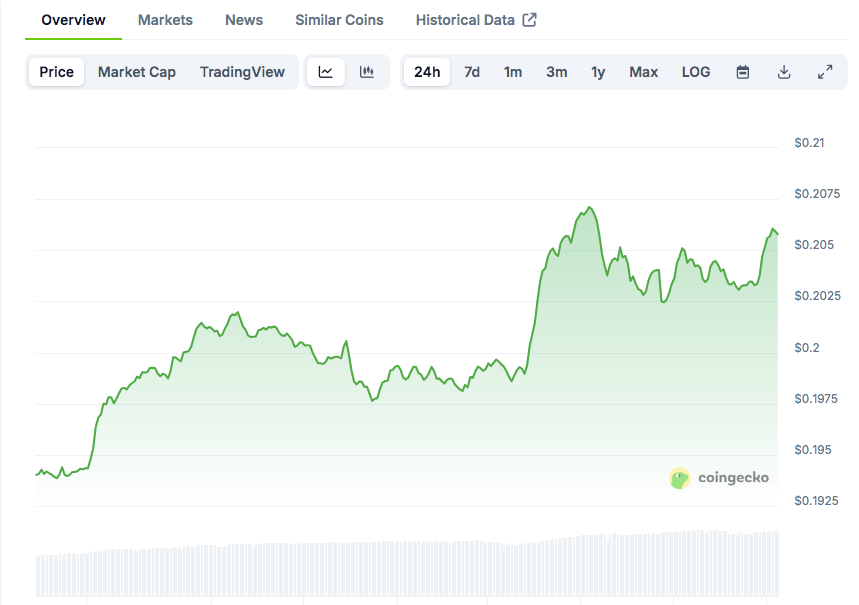Select Max time range
Viewport: 859px width, 605px height.
click(x=643, y=72)
